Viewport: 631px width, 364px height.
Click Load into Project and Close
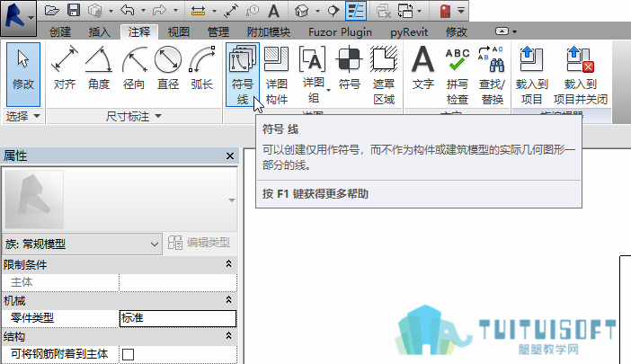point(581,75)
